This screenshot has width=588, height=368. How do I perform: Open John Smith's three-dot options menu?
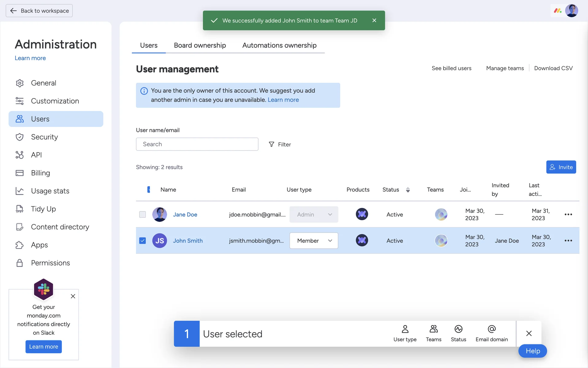[568, 241]
